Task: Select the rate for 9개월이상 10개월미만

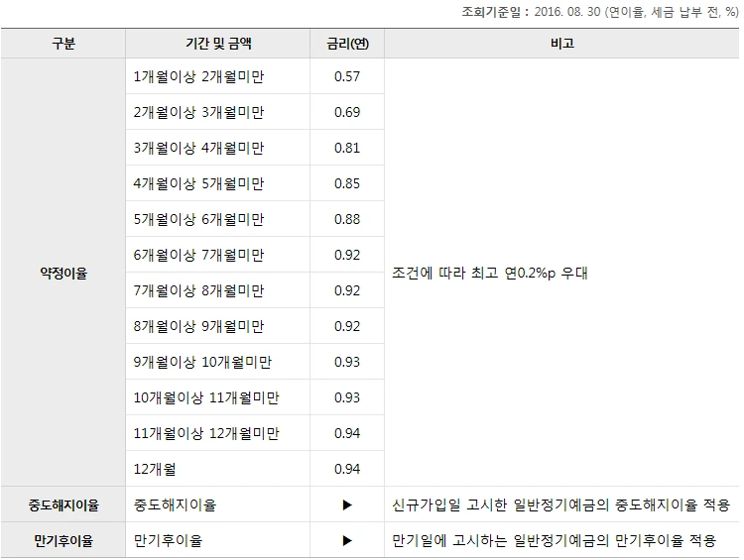Action: pyautogui.click(x=347, y=362)
